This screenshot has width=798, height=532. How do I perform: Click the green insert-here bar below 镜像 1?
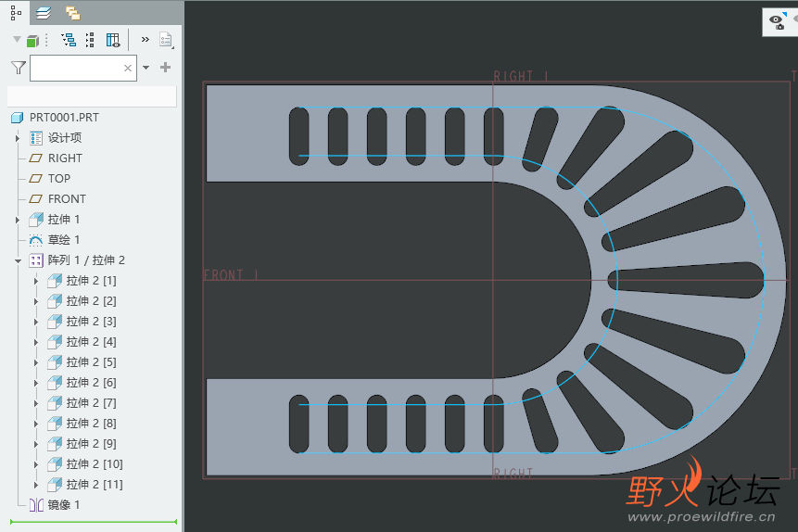coord(94,522)
